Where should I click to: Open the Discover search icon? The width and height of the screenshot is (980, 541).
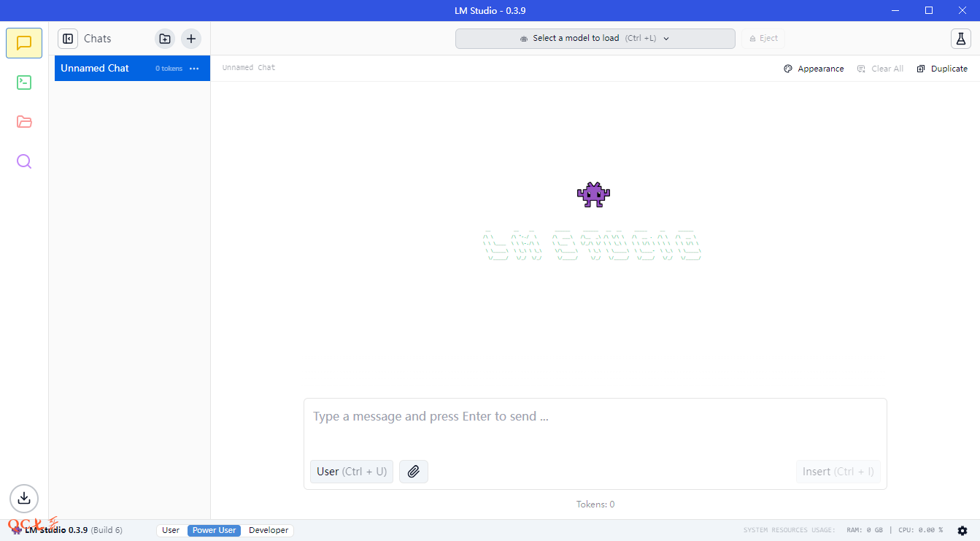pyautogui.click(x=24, y=161)
